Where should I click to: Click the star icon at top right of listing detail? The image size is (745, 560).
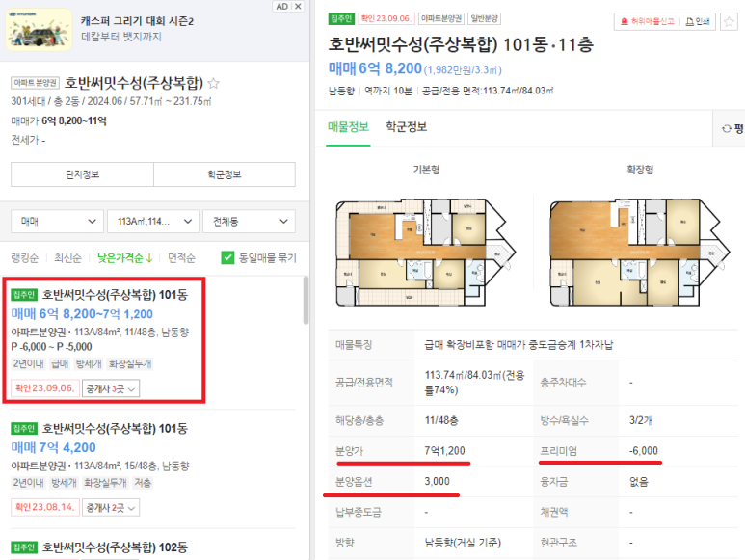(729, 22)
